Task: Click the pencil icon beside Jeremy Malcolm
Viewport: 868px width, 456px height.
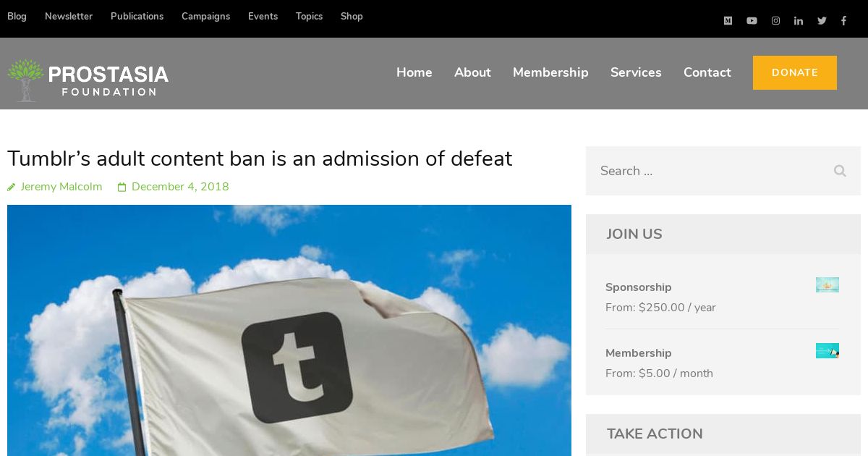Action: pyautogui.click(x=12, y=187)
